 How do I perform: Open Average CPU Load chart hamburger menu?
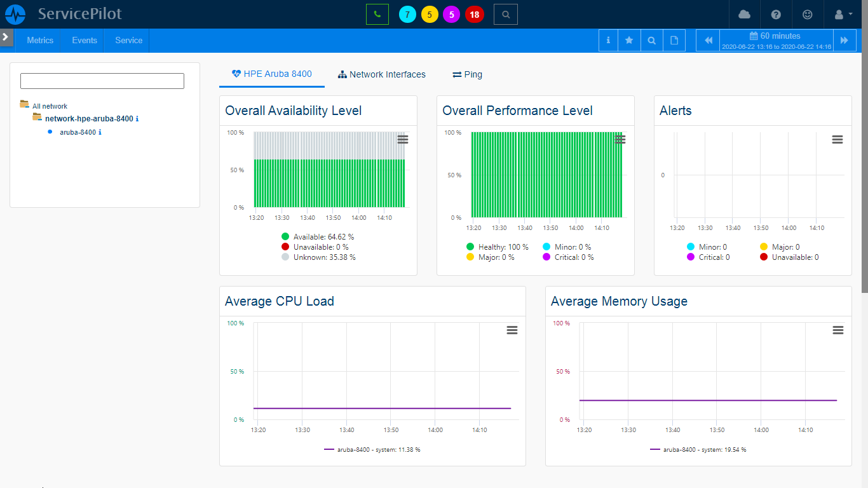pyautogui.click(x=512, y=330)
